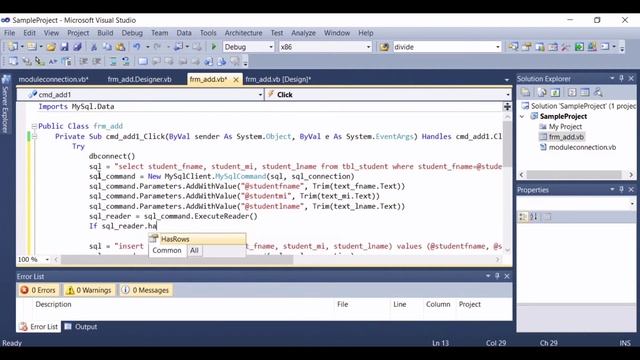Click View Designer icon in Solution Explorer toolbar
Image resolution: width=640 pixels, height=360 pixels.
[x=585, y=93]
